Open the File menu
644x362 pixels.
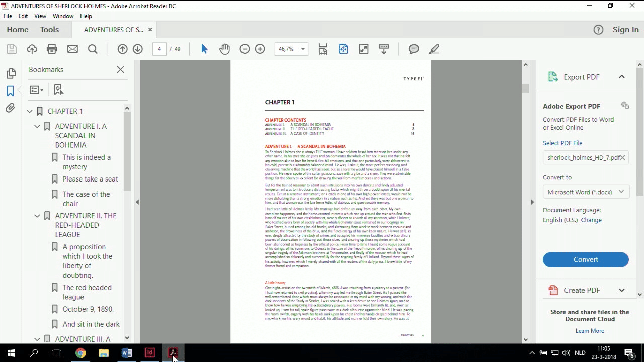(8, 16)
